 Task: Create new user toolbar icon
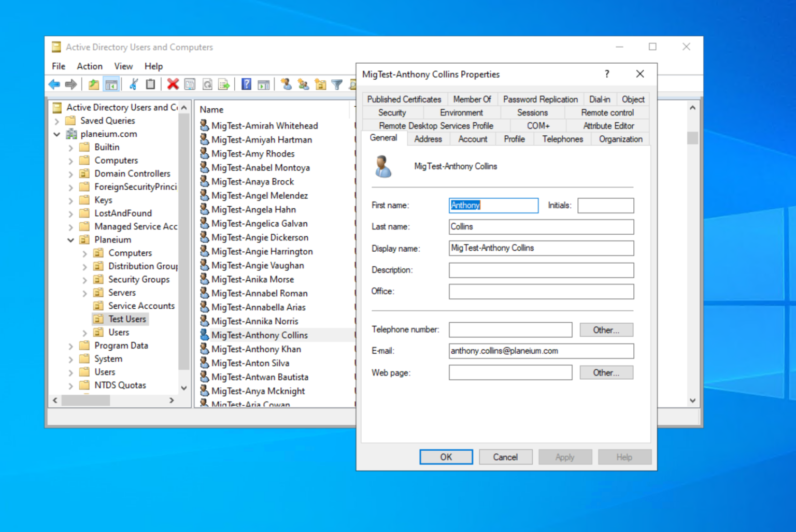[286, 84]
